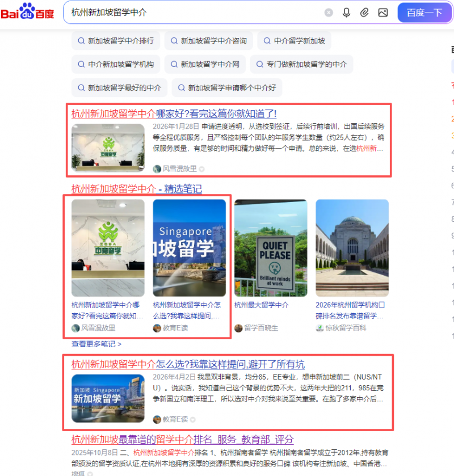Click 查看更多笔记 link
This screenshot has height=476, width=454.
(x=96, y=344)
